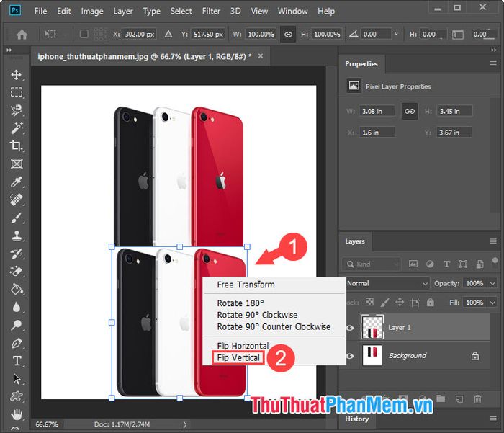The image size is (504, 433).
Task: Select the Path Selection tool
Action: click(17, 379)
